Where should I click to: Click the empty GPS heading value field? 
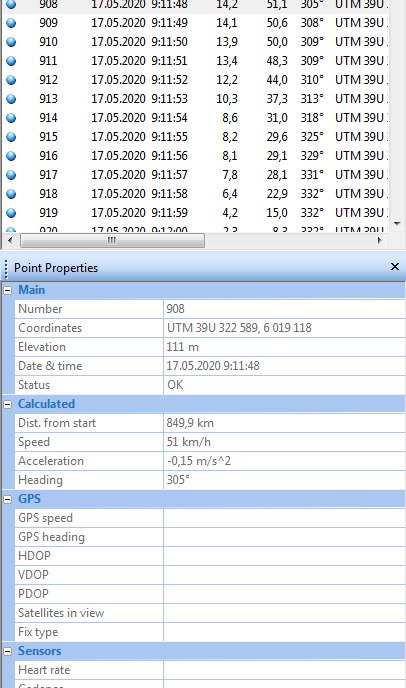pos(284,537)
